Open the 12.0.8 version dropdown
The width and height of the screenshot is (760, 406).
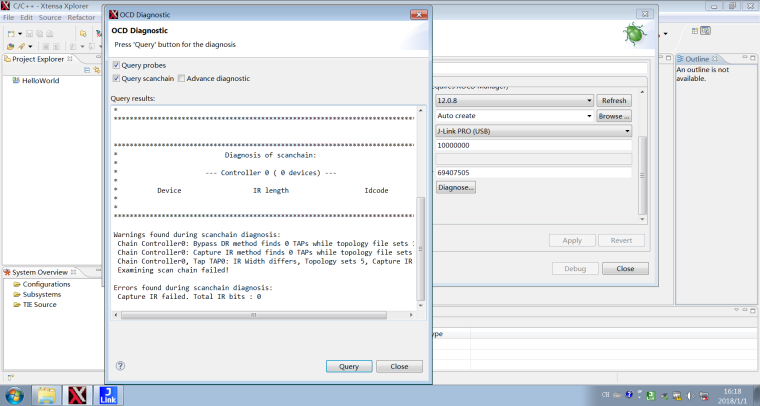[514, 101]
